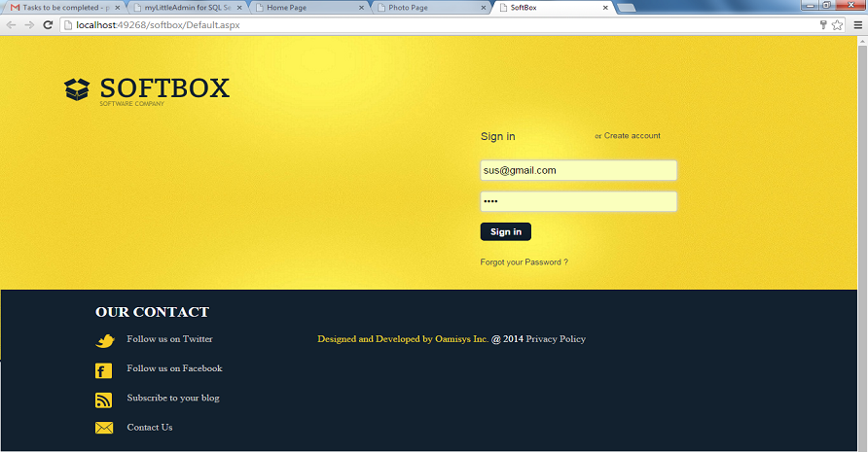Screen dimensions: 868x452
Task: Close the myLittleAdmin tab
Action: click(239, 8)
